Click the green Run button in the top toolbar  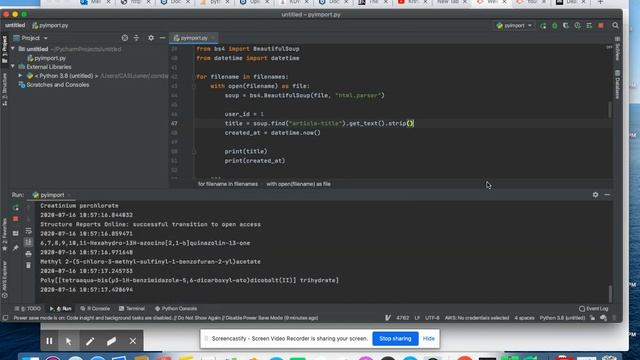click(x=543, y=26)
